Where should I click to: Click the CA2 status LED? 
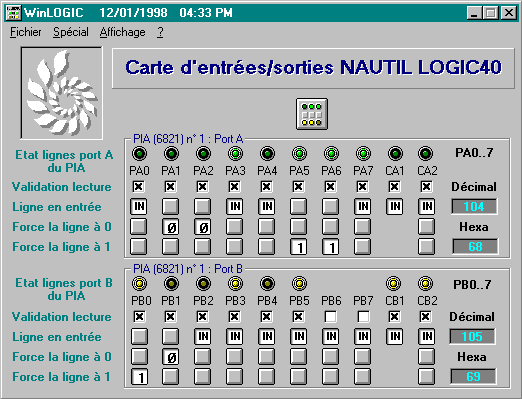[426, 153]
